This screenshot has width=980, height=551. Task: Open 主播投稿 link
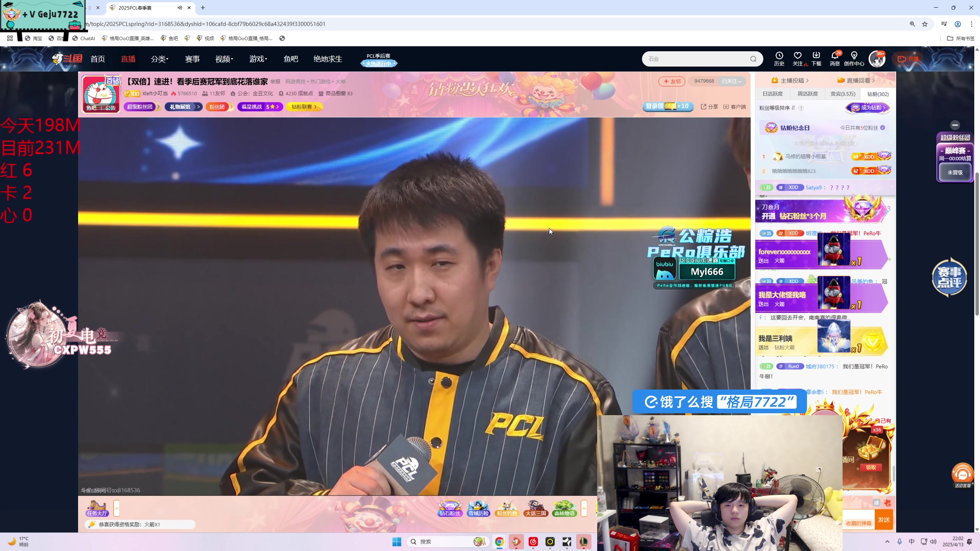click(790, 80)
